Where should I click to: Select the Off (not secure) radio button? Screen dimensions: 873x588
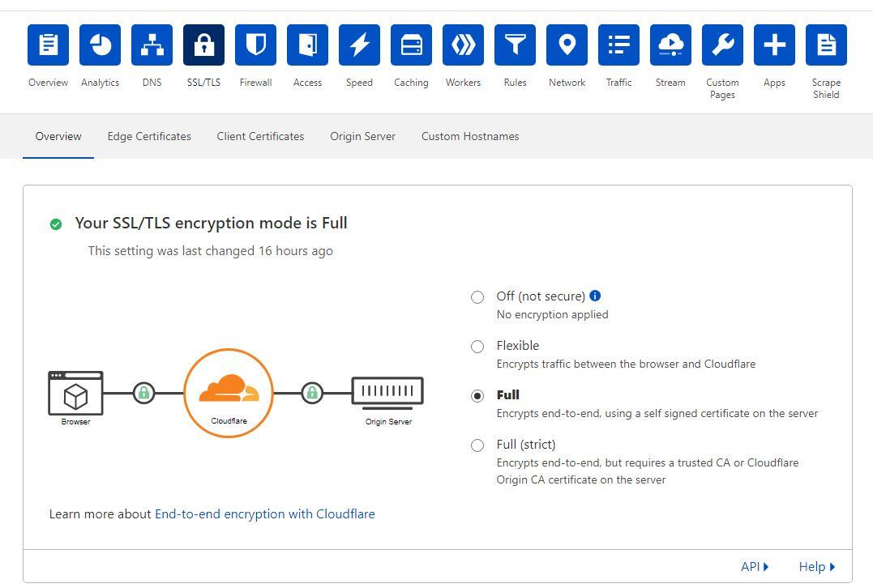477,297
